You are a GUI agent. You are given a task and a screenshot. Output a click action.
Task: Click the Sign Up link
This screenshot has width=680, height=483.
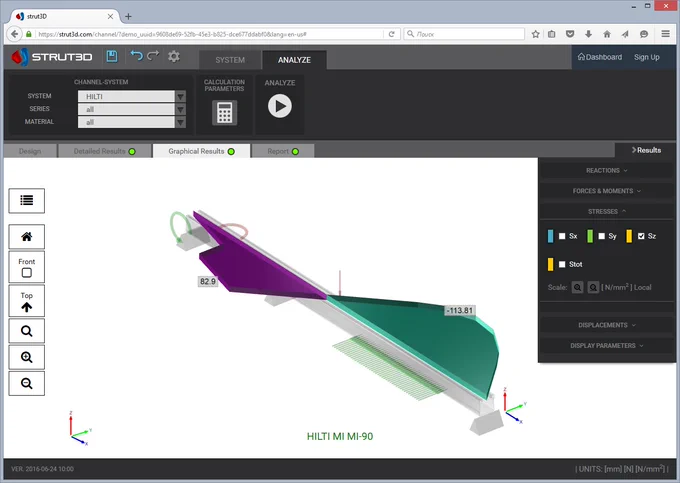pos(647,57)
